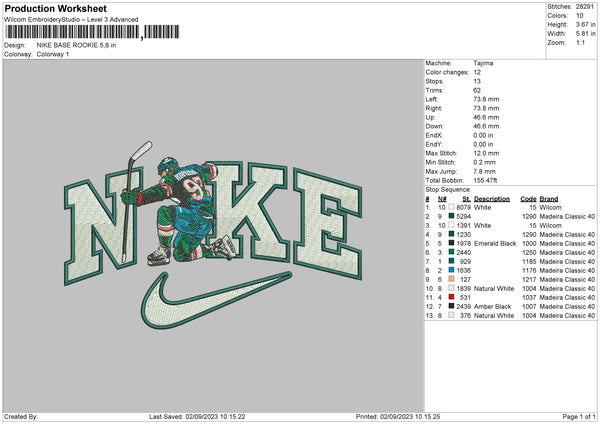Click the Nike swoosh in the design preview

pos(216,300)
